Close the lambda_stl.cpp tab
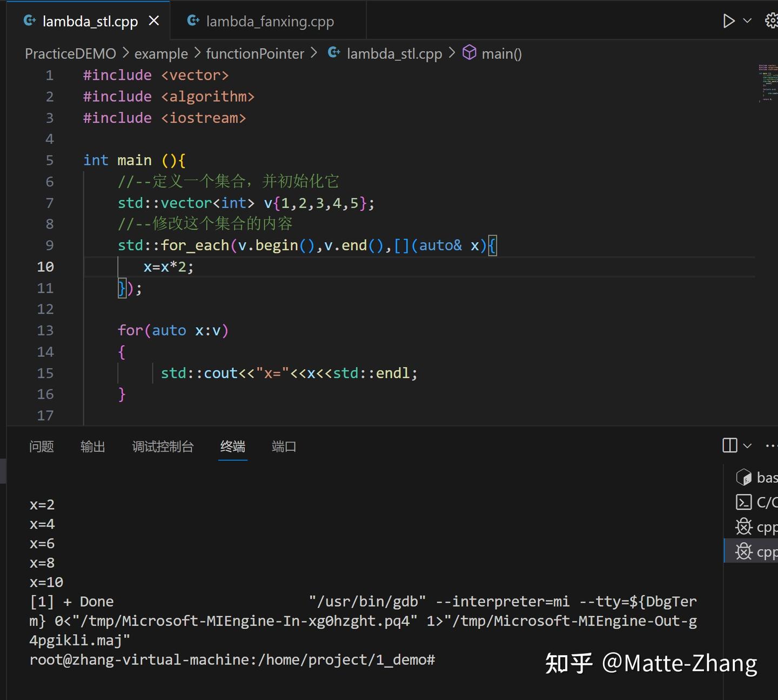This screenshot has width=778, height=700. (x=154, y=21)
